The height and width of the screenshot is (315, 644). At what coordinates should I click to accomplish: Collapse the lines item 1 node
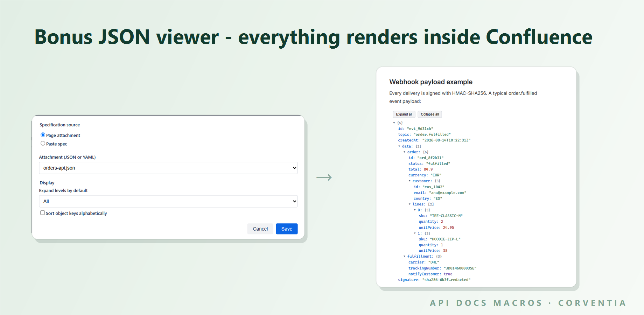415,233
